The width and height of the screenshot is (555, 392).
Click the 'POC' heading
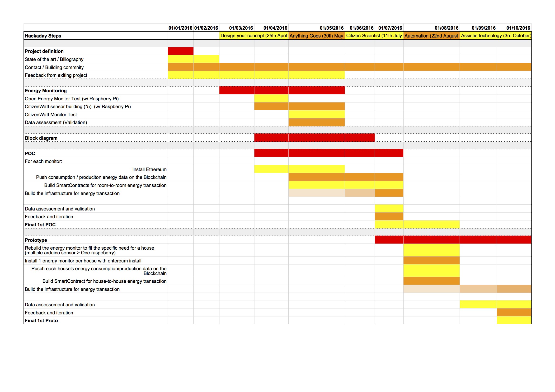(x=30, y=154)
